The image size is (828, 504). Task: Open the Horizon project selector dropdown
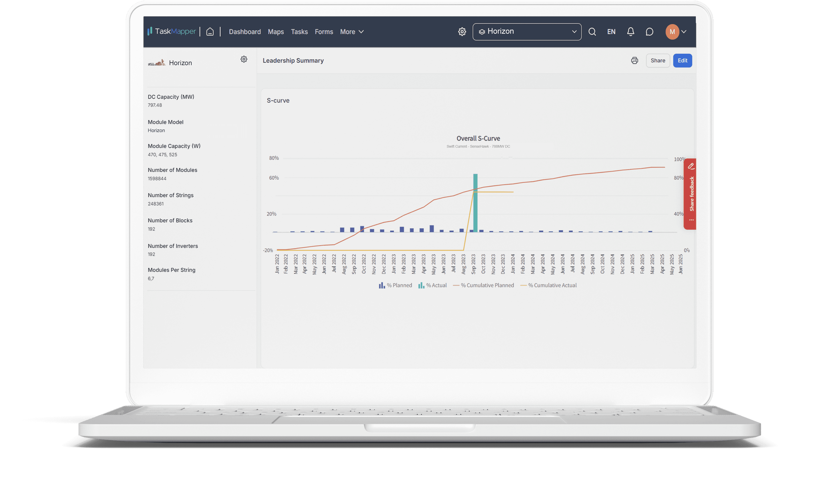pos(527,31)
